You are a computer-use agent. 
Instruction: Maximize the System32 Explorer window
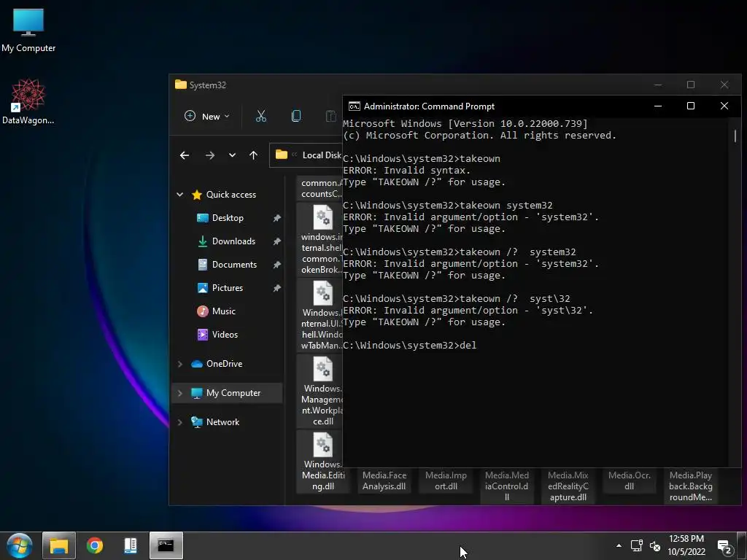click(691, 85)
